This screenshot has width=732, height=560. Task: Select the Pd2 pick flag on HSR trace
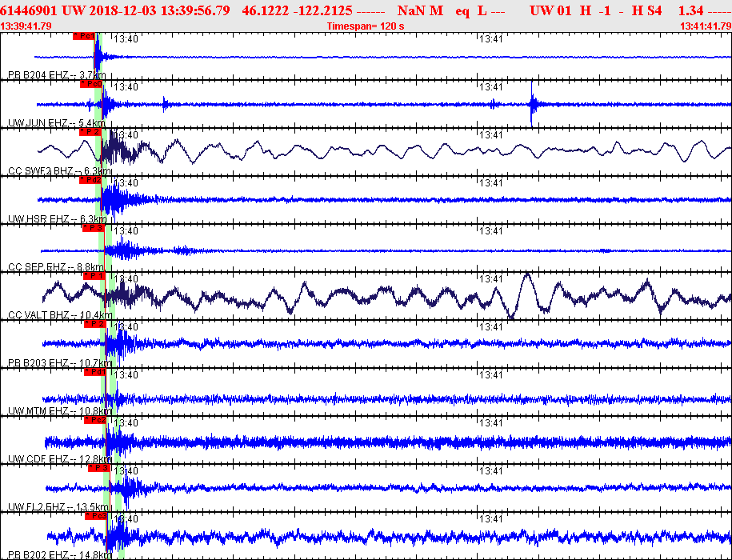(90, 180)
